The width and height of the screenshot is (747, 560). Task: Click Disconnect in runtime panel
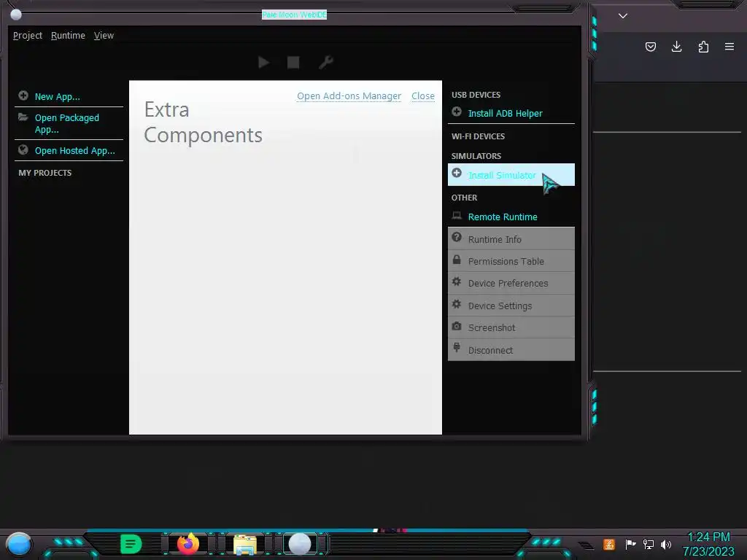click(x=511, y=350)
